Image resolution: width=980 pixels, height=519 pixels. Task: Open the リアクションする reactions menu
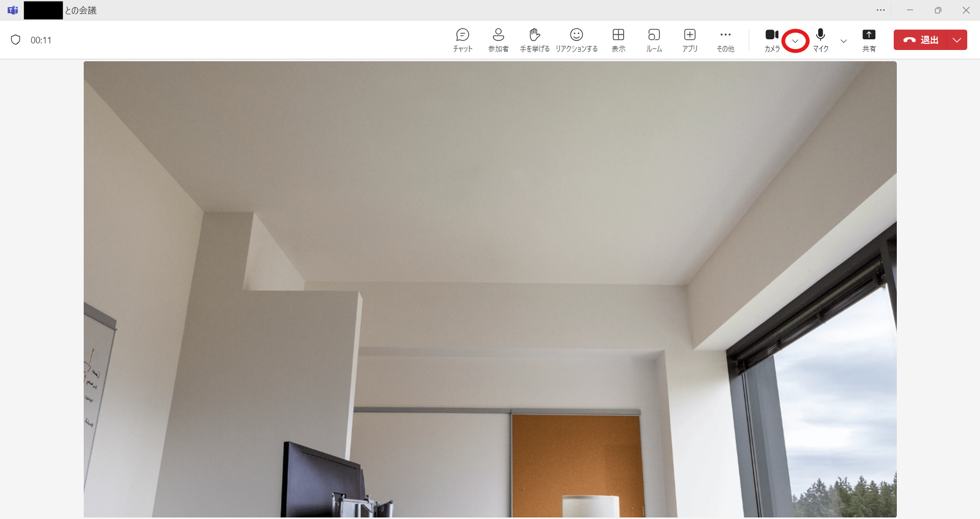pyautogui.click(x=576, y=40)
